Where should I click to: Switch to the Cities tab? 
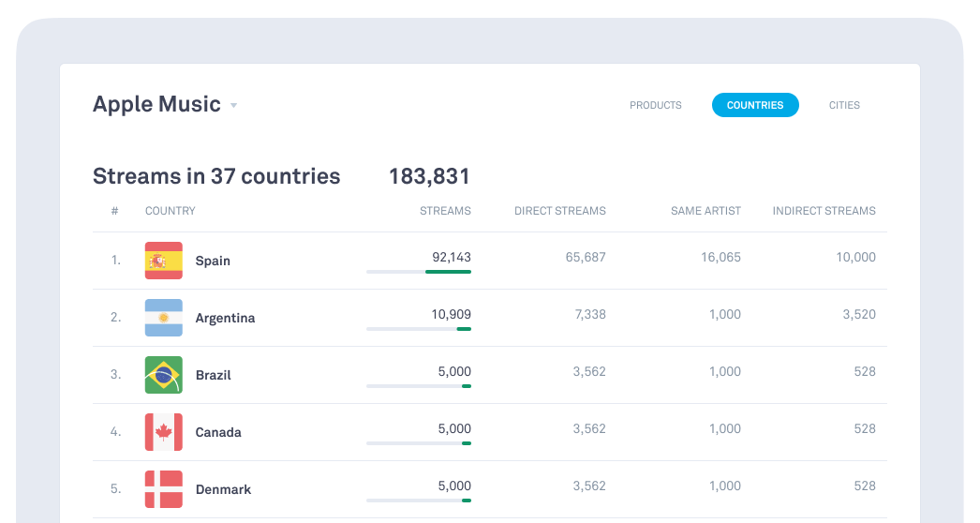click(844, 105)
